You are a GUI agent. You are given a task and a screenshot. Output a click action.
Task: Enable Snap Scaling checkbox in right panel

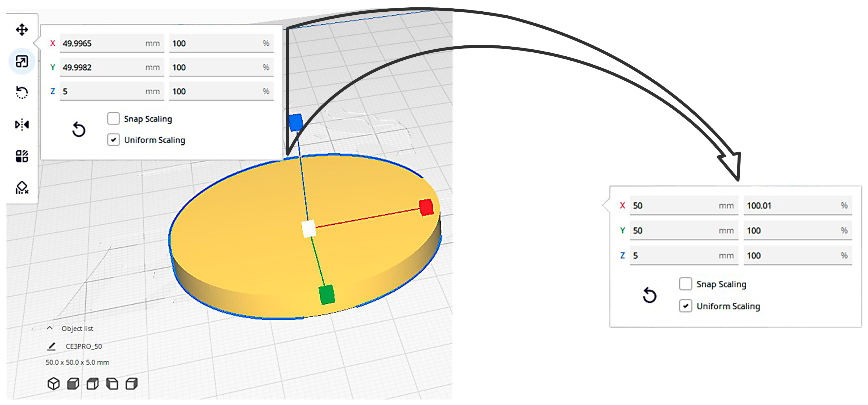(685, 284)
